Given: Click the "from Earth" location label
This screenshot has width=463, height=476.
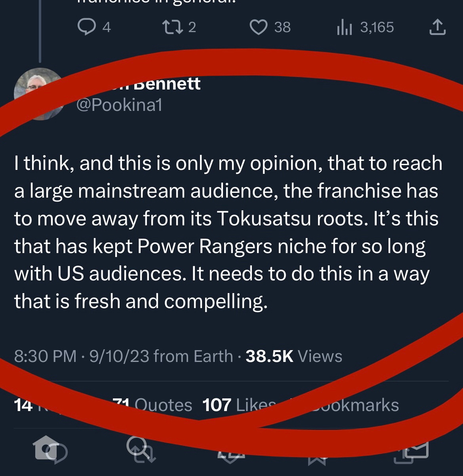Looking at the screenshot, I should 193,356.
